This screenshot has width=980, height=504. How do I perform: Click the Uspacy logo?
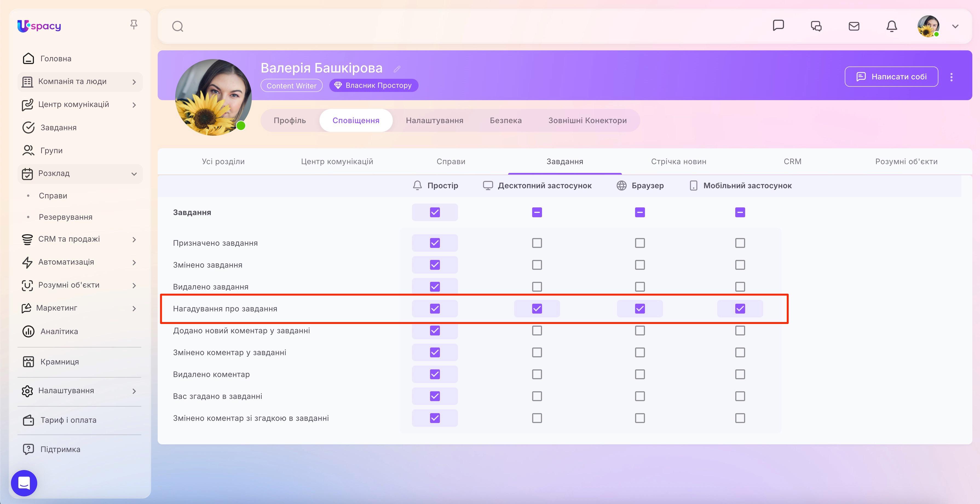coord(39,26)
